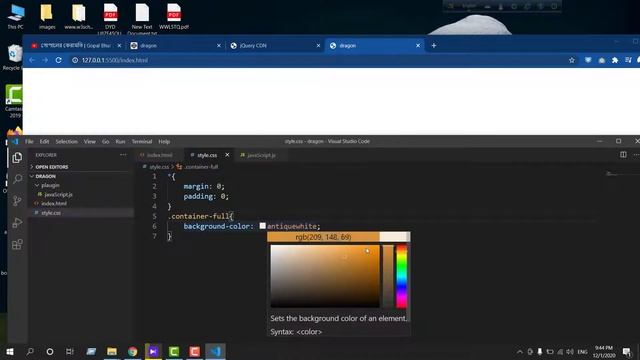Click the browser back arrow
This screenshot has width=640, height=360.
click(32, 60)
